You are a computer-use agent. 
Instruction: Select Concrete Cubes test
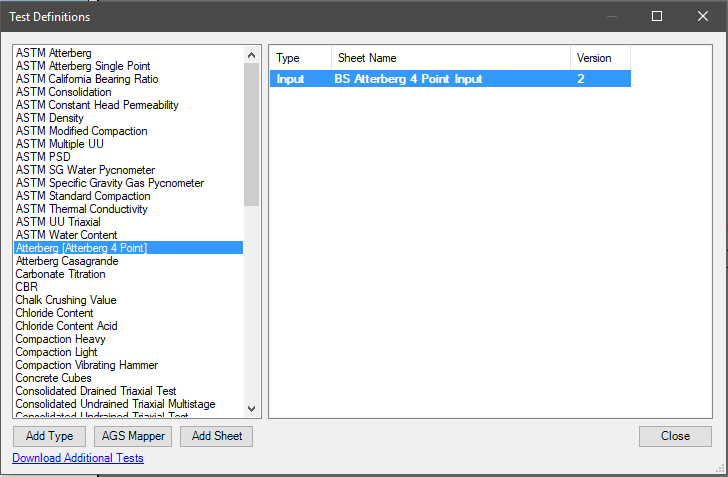128,378
